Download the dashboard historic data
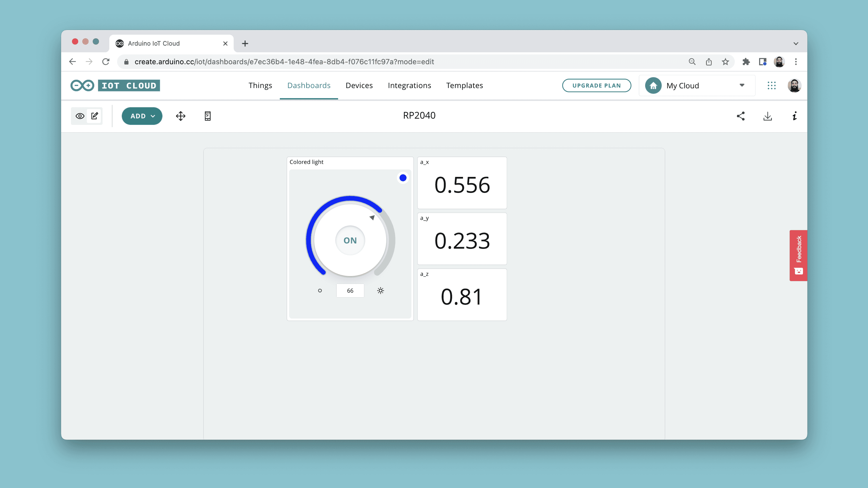The width and height of the screenshot is (868, 488). tap(768, 116)
